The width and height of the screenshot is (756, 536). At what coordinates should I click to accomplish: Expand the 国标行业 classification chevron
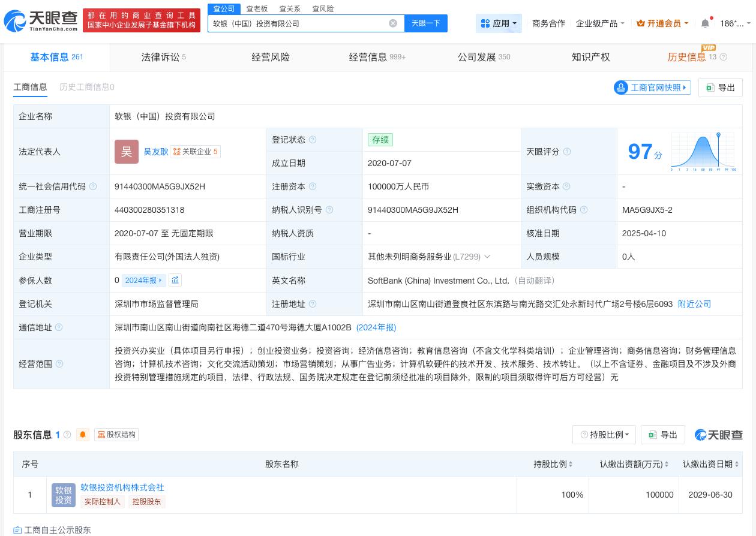pos(487,257)
